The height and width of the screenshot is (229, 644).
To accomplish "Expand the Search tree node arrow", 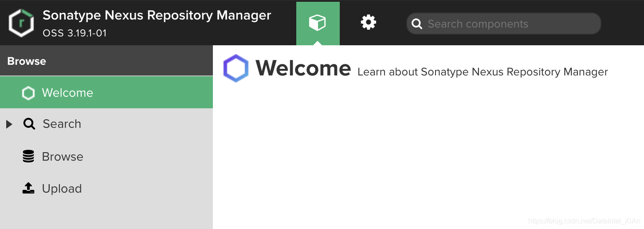I will pos(9,124).
